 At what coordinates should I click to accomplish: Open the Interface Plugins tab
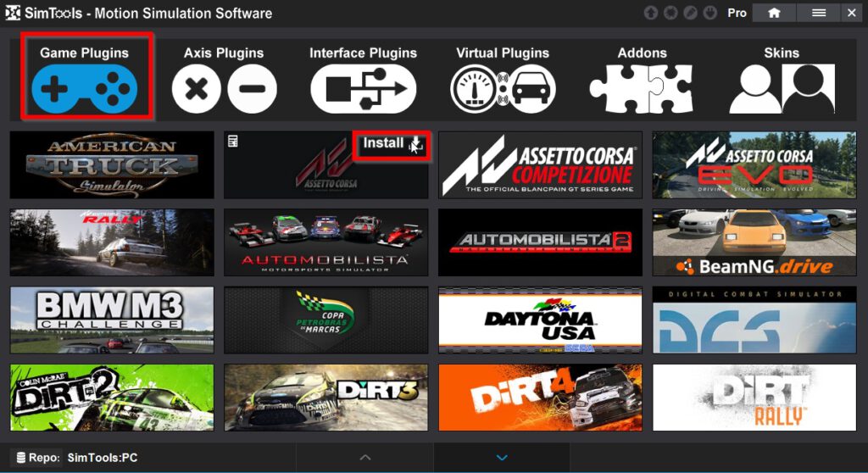[x=363, y=79]
